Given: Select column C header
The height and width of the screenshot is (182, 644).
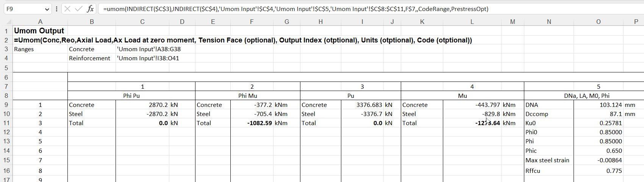Looking at the screenshot, I should tap(142, 22).
